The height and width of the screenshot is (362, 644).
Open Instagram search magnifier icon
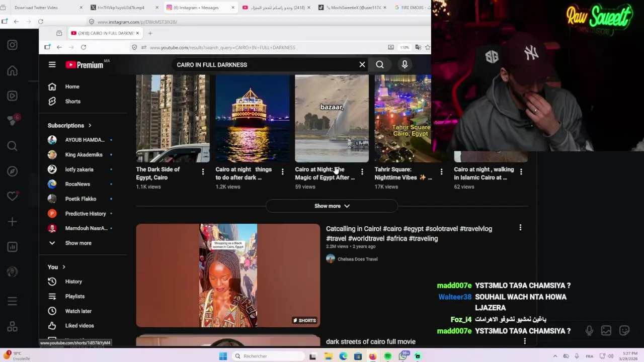tap(13, 146)
